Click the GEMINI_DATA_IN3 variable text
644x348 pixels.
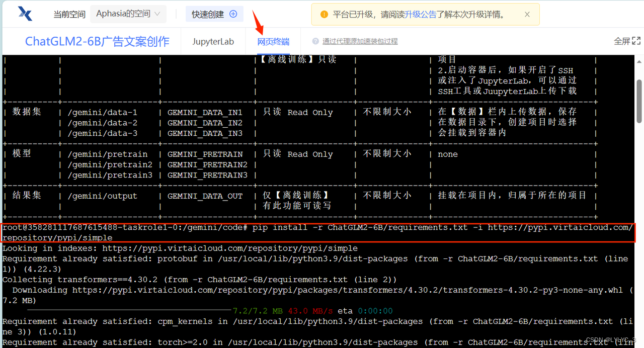tap(205, 134)
